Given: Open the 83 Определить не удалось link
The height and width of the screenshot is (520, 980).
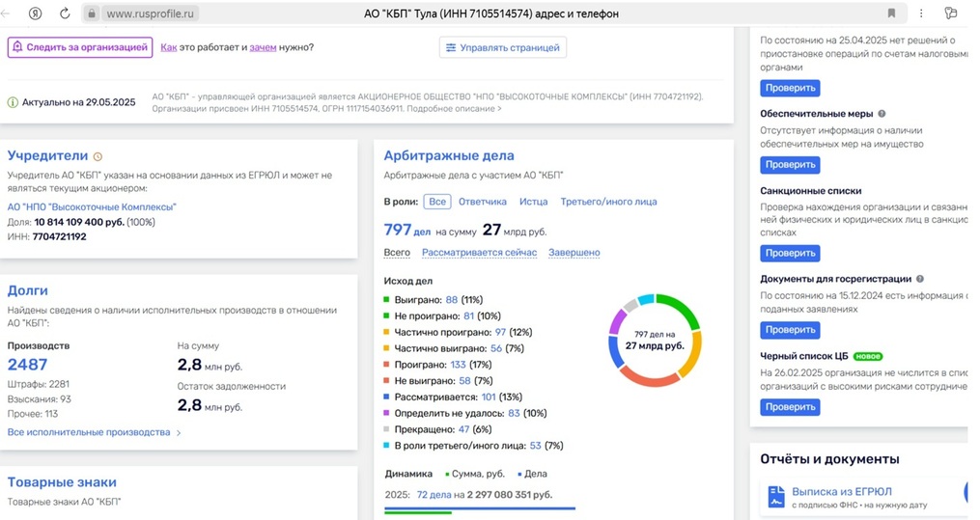Looking at the screenshot, I should pyautogui.click(x=514, y=413).
